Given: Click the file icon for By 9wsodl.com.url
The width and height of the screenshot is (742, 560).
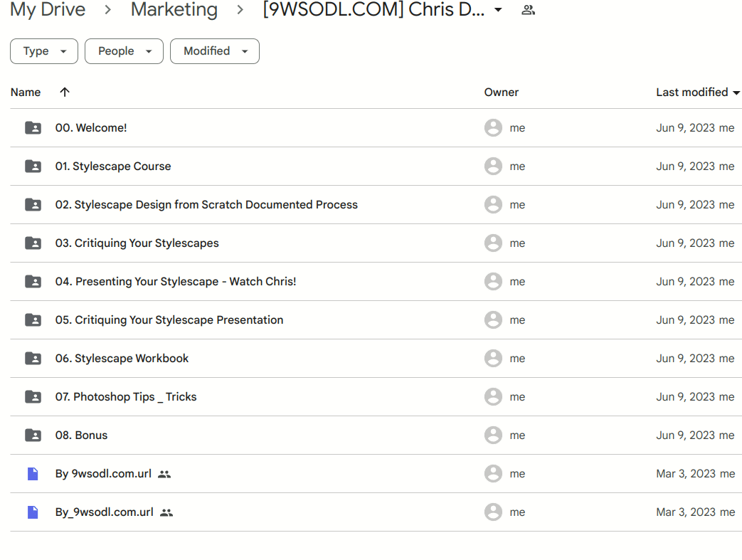Looking at the screenshot, I should point(33,474).
